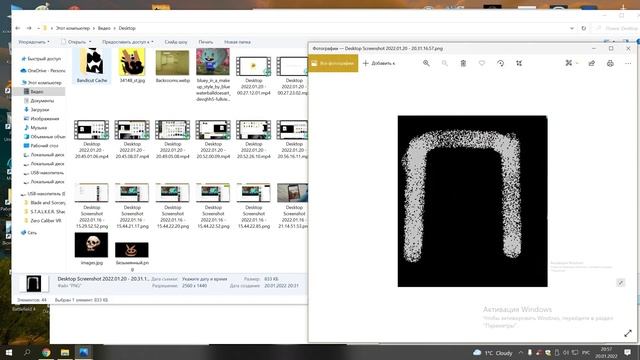640x360 pixels.
Task: Select the 34148_sf.jpg file
Action: tap(132, 66)
